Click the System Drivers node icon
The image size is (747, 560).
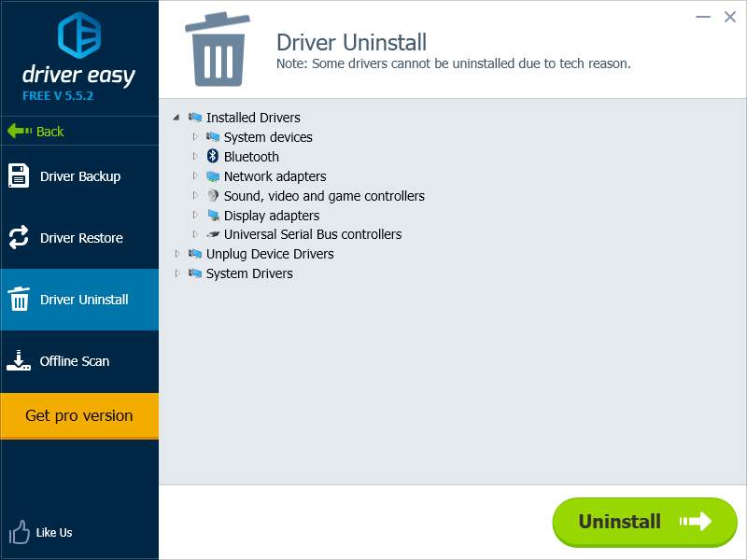[x=195, y=273]
